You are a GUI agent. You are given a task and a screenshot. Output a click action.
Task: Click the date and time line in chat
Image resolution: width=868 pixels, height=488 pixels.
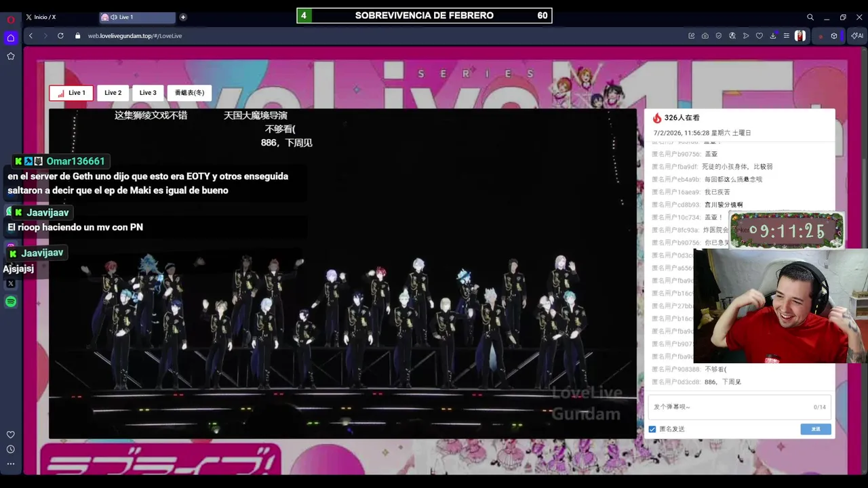[702, 134]
